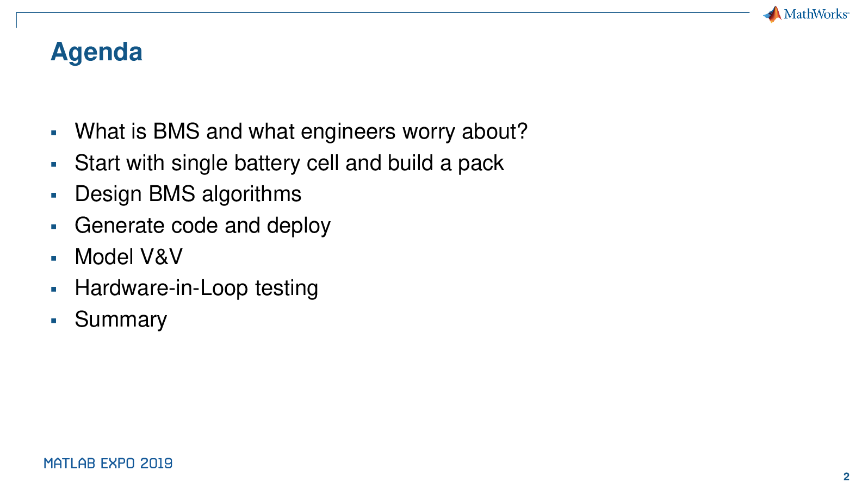Click the MathWorks brand text
The width and height of the screenshot is (868, 489).
(x=816, y=14)
